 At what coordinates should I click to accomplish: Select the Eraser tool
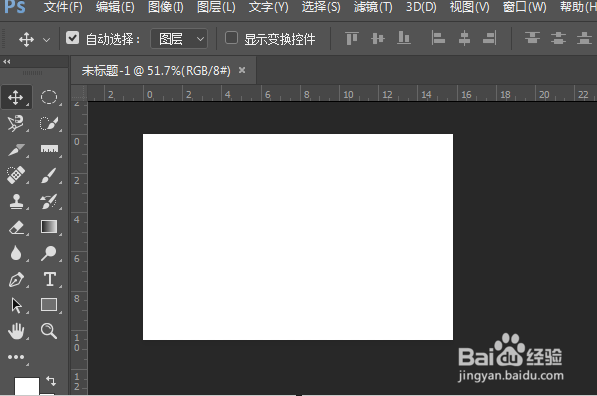[x=16, y=227]
